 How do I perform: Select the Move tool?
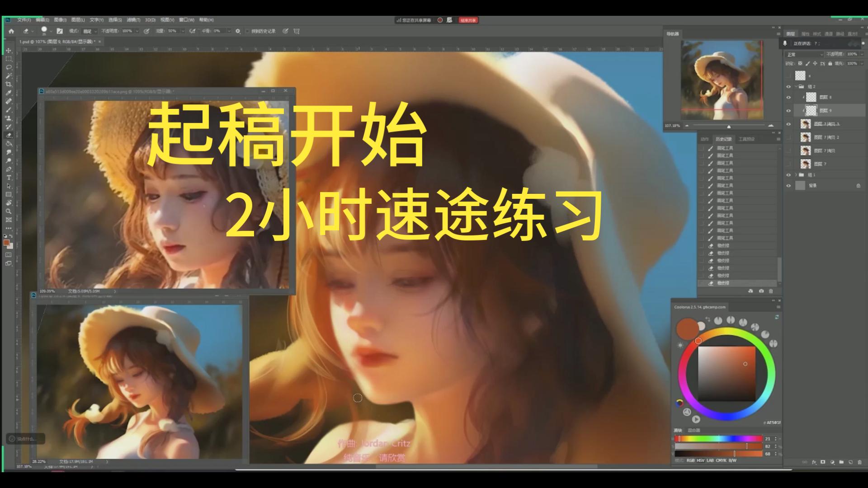point(9,51)
